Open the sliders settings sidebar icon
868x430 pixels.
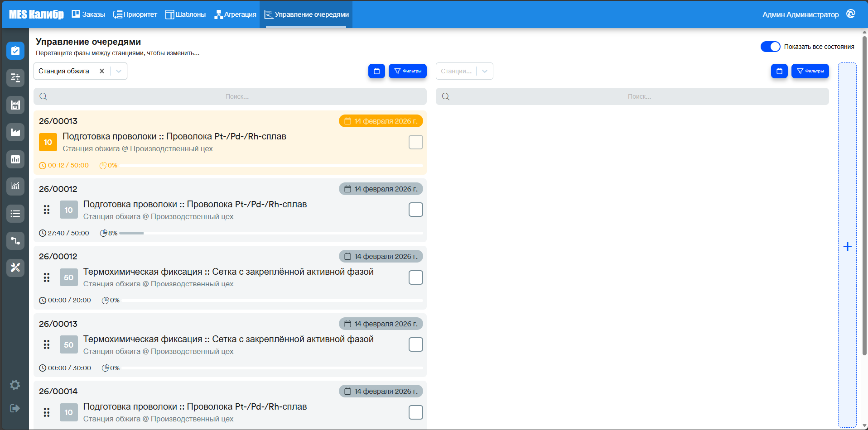coord(15,78)
